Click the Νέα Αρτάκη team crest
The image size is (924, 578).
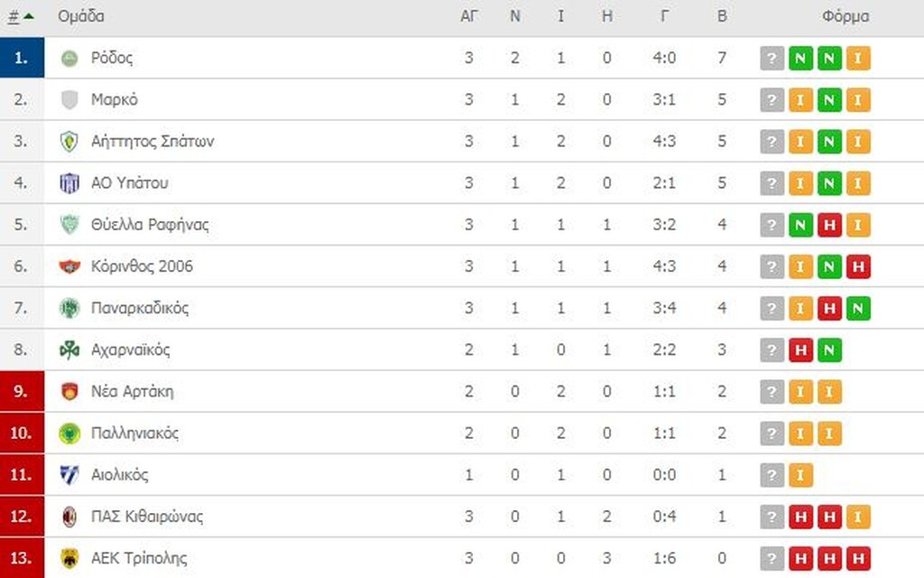69,391
